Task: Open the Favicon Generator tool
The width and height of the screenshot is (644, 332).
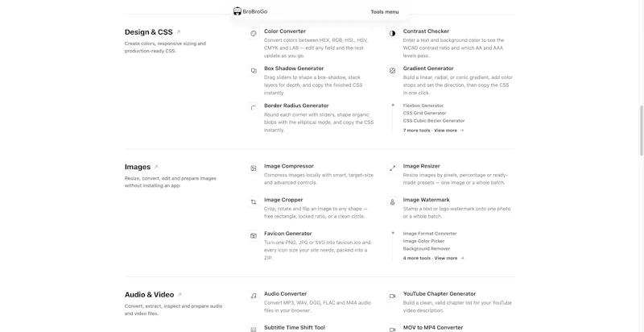Action: click(x=288, y=234)
